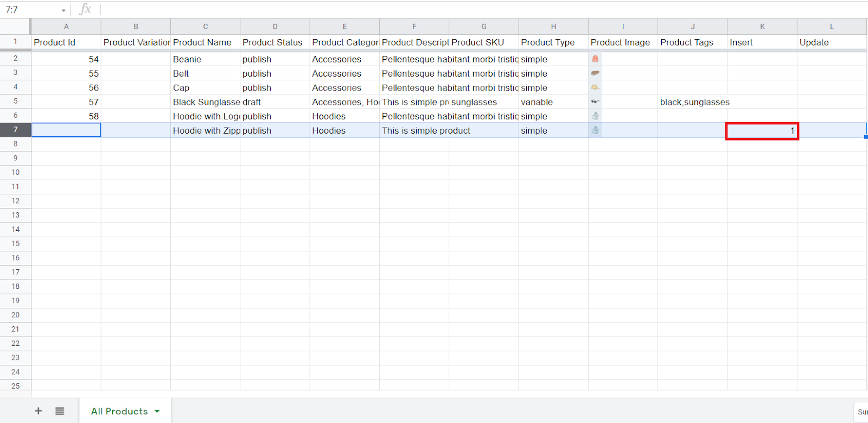Screen dimensions: 868x423
Task: Open the name box dropdown arrow
Action: coord(63,10)
